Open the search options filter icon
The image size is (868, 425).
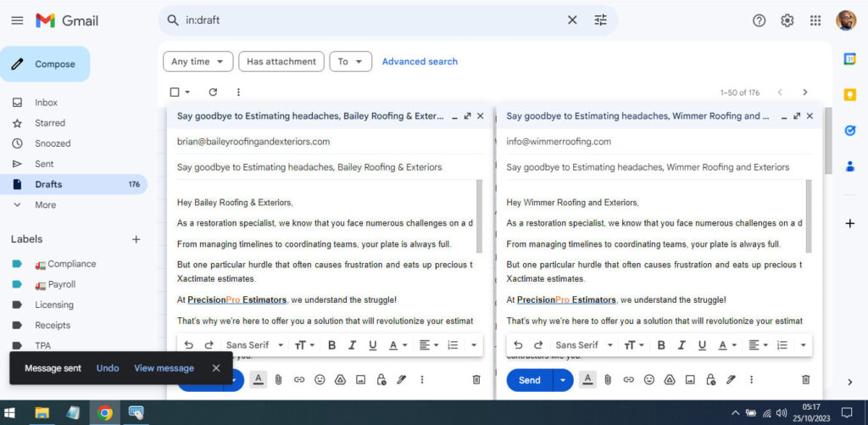coord(600,20)
